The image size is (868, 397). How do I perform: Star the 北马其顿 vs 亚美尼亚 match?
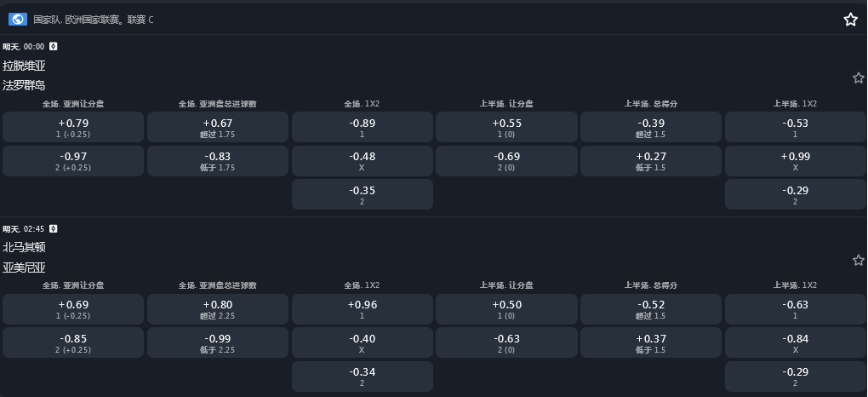point(858,261)
